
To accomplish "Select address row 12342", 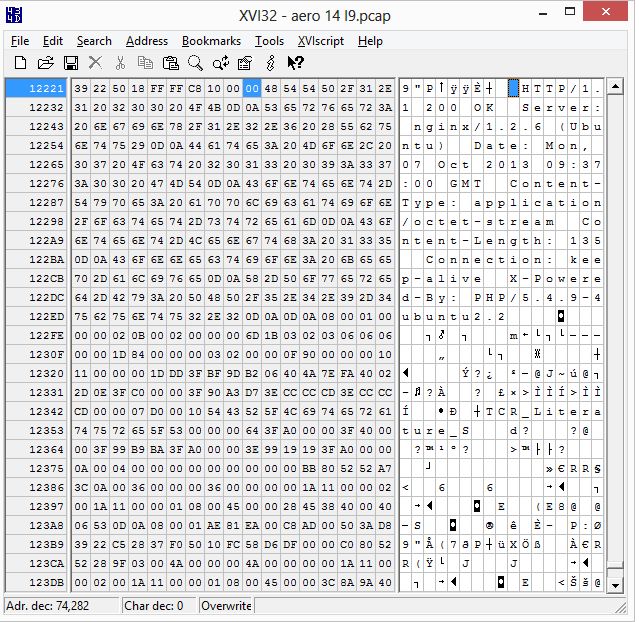I will click(36, 412).
